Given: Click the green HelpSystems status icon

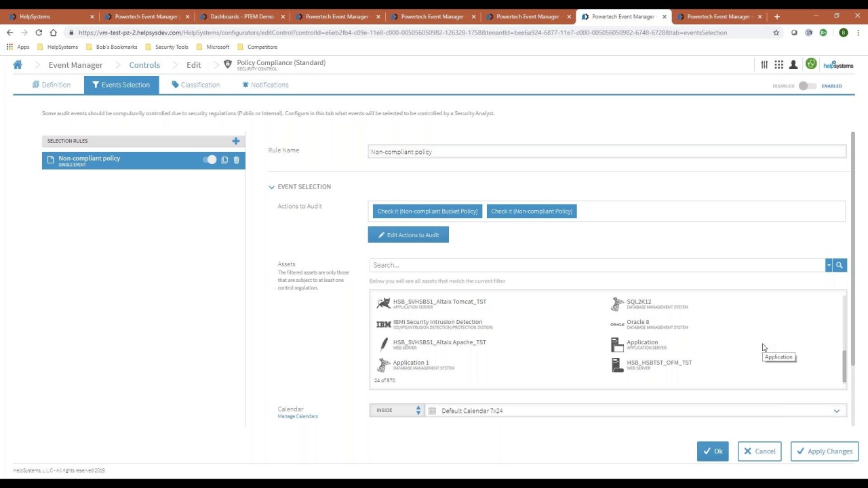Looking at the screenshot, I should (x=811, y=64).
